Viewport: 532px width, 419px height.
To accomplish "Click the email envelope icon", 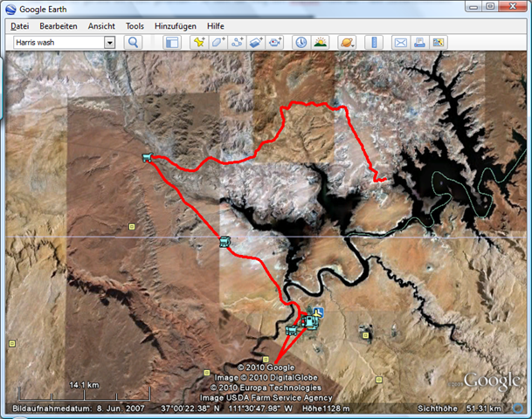I will 400,42.
